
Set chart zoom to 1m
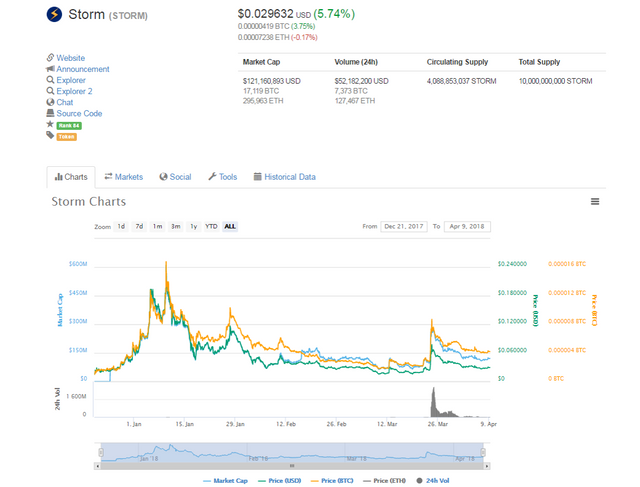[x=158, y=227]
